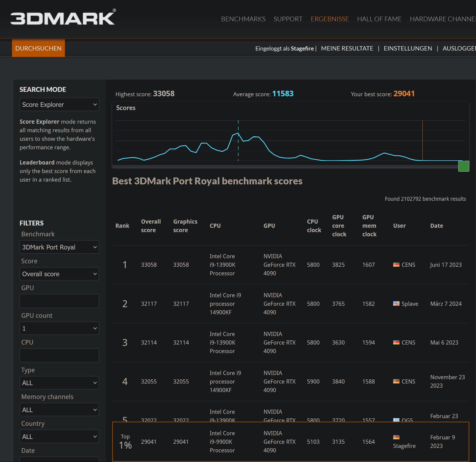Click overall score 32055 in rank 4 row
Viewport: 476px width, 462px height.
click(x=149, y=381)
